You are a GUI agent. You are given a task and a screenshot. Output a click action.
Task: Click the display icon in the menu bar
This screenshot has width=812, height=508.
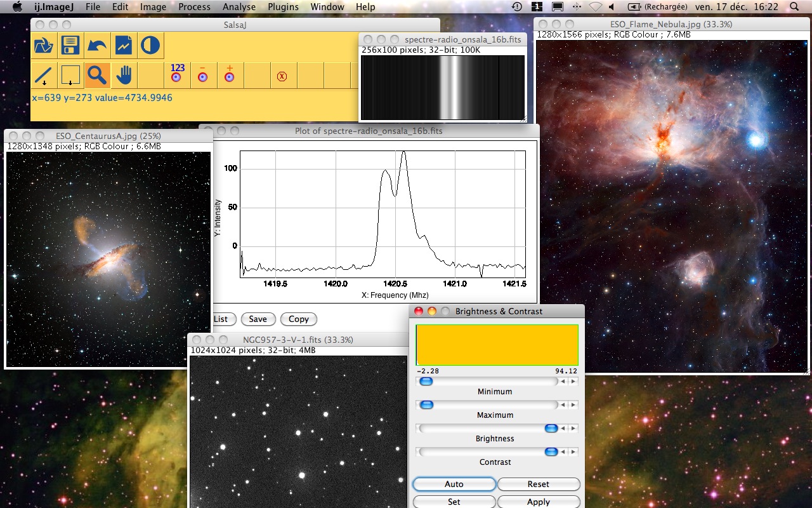557,6
